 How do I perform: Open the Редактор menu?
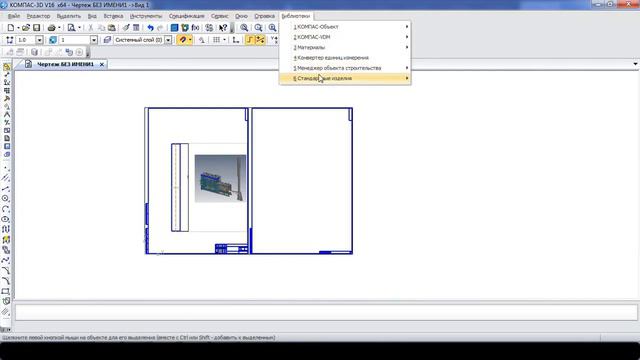tap(38, 16)
